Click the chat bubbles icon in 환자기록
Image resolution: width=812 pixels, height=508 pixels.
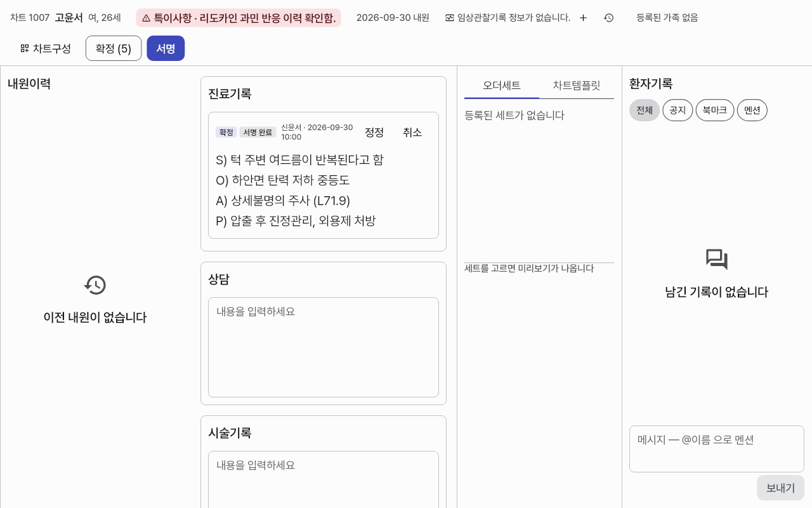(717, 259)
